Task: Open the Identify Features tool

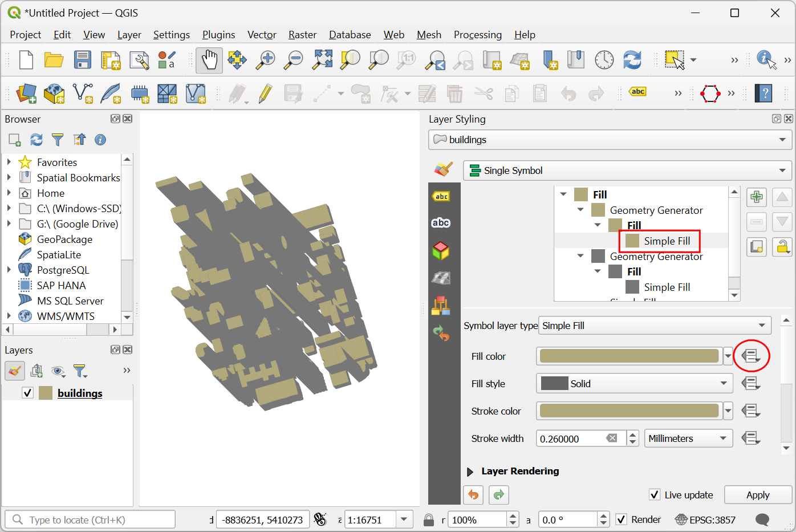Action: tap(766, 59)
